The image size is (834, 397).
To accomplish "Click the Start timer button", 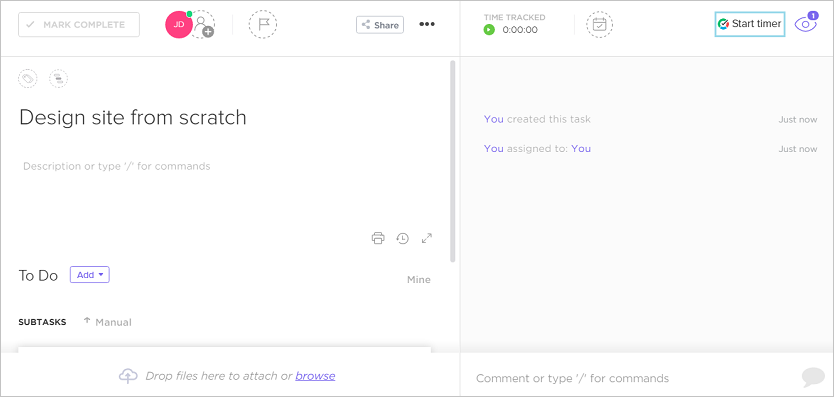I will tap(749, 24).
